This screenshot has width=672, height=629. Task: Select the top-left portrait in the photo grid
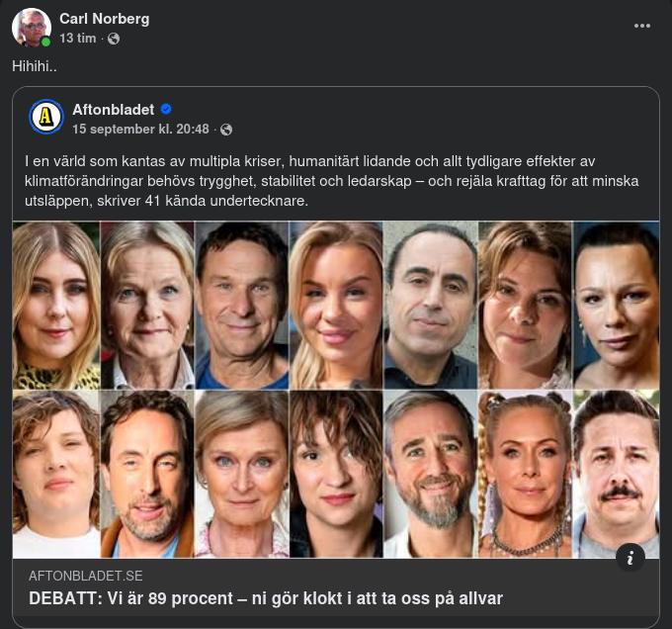(x=56, y=305)
